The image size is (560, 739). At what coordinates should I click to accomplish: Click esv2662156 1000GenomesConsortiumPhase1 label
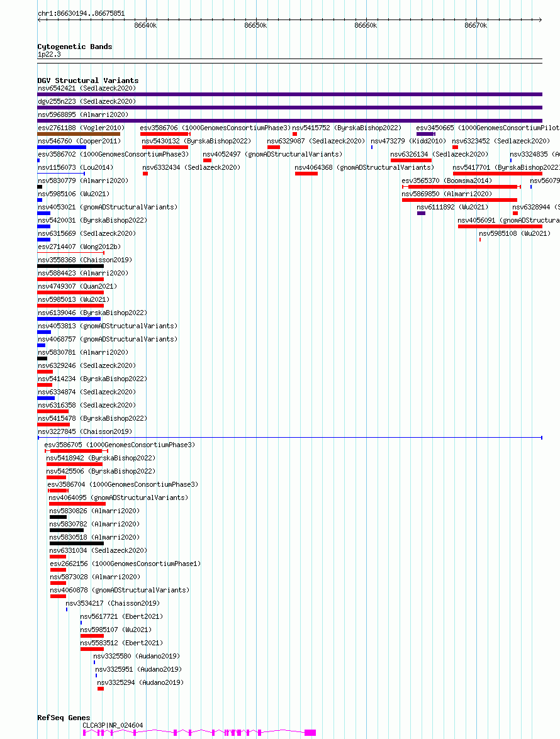coord(125,563)
